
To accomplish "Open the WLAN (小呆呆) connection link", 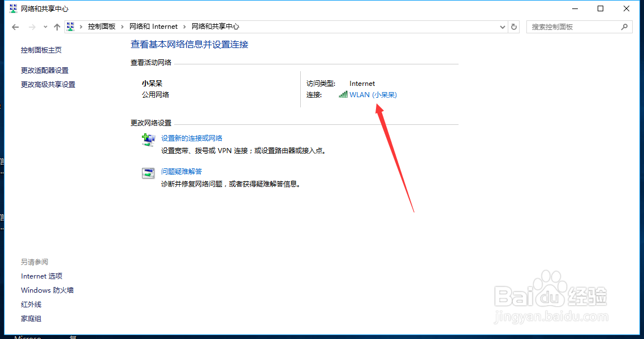I will pyautogui.click(x=373, y=95).
